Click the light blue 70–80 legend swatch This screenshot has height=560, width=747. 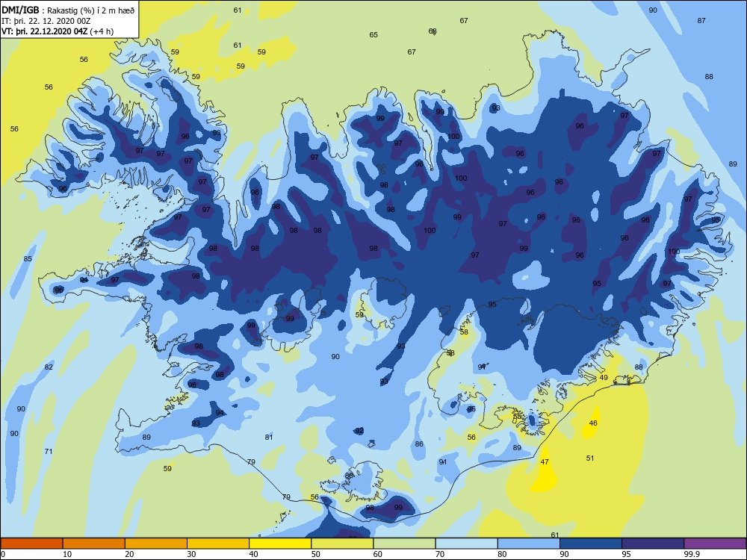point(466,544)
